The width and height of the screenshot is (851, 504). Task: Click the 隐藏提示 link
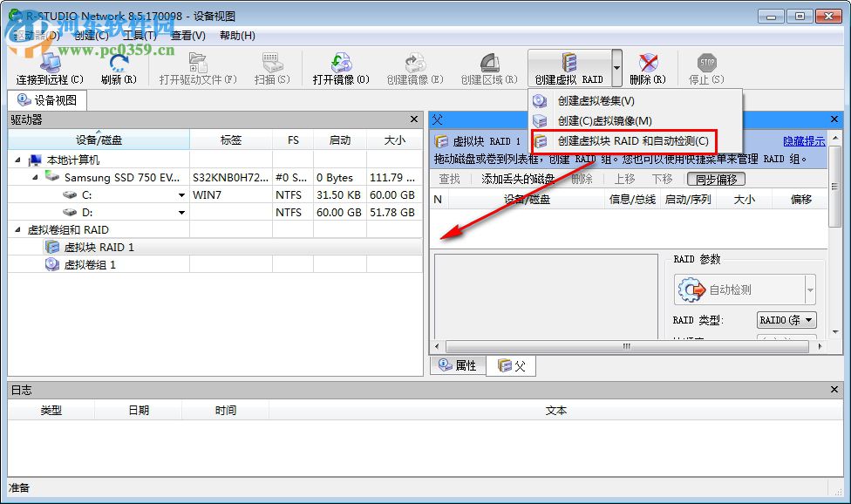click(x=803, y=140)
